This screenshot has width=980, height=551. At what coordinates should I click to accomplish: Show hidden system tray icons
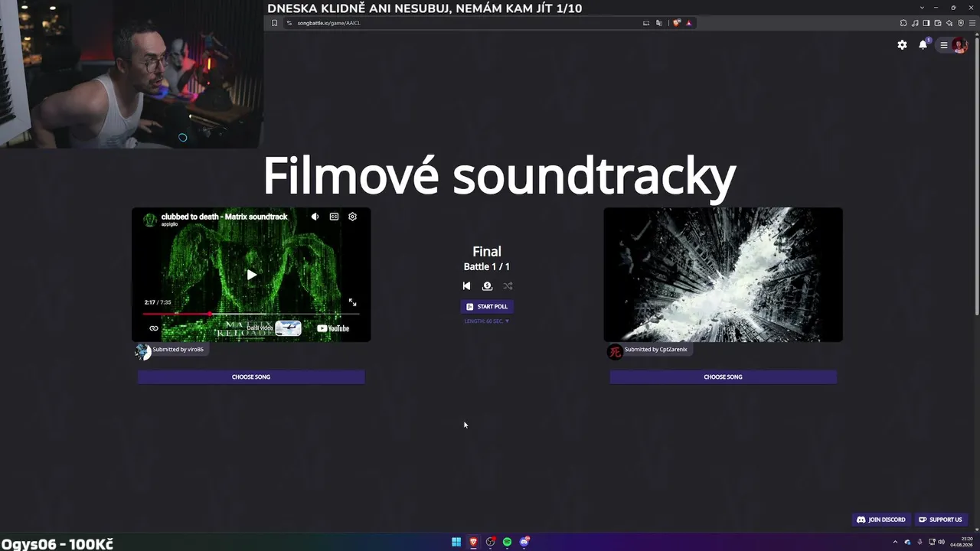pyautogui.click(x=895, y=542)
